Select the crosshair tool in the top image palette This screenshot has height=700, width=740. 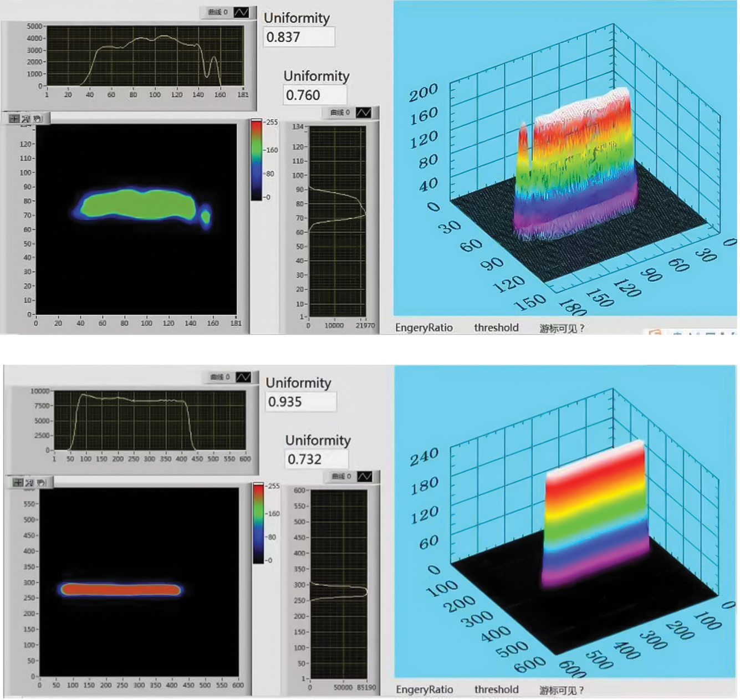click(x=14, y=119)
